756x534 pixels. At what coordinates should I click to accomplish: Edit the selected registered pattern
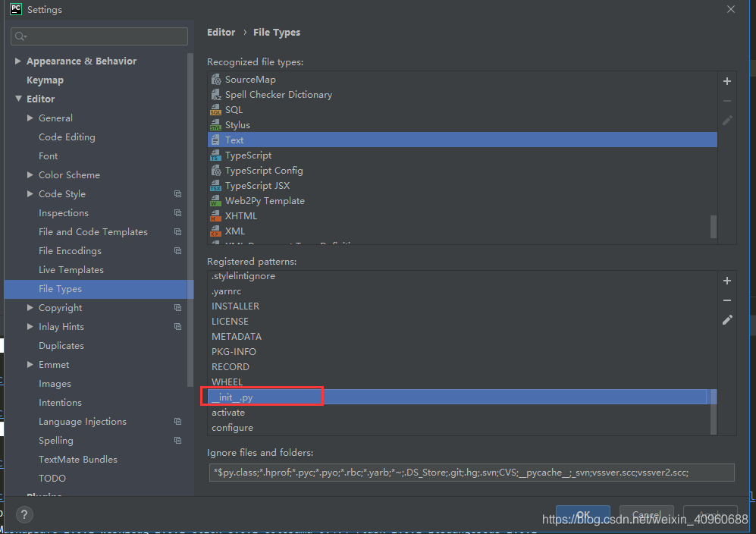tap(727, 320)
